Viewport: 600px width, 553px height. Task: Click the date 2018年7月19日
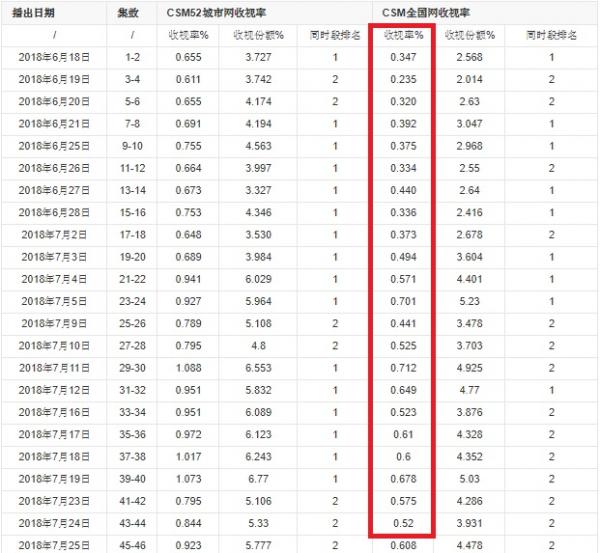pos(54,479)
